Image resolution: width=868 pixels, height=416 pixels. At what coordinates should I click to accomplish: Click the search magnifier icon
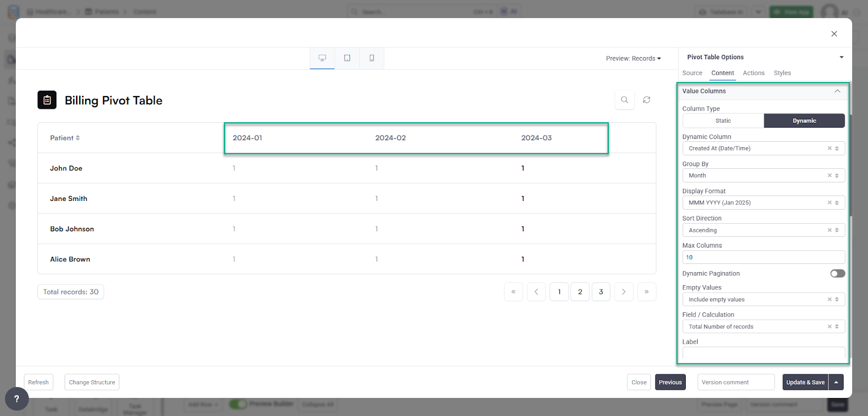pyautogui.click(x=624, y=100)
